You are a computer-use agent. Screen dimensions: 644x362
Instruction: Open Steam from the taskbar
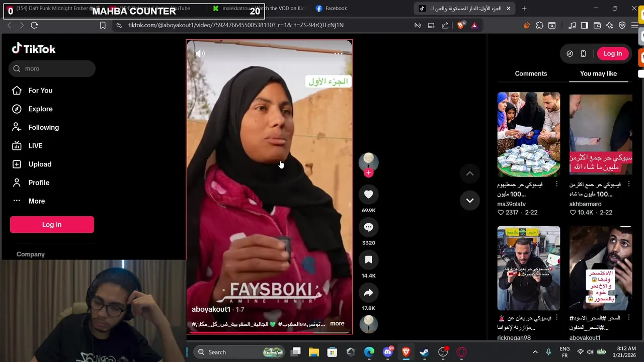pyautogui.click(x=425, y=352)
